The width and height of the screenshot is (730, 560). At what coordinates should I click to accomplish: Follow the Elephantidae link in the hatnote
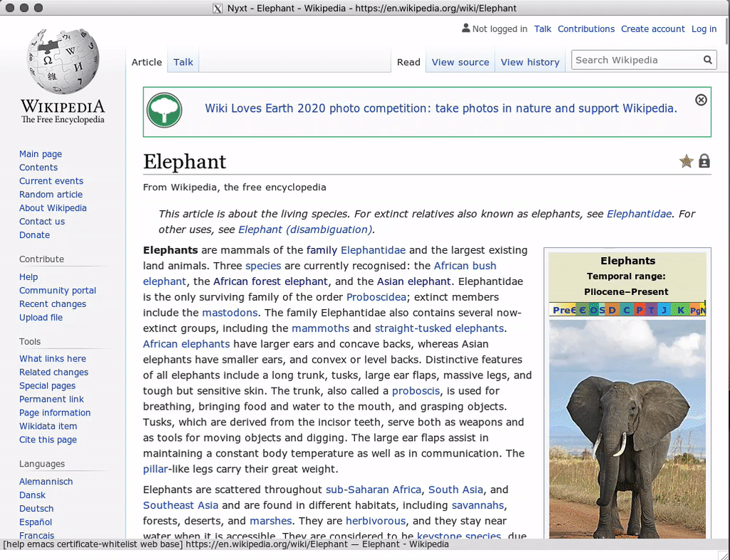coord(639,214)
